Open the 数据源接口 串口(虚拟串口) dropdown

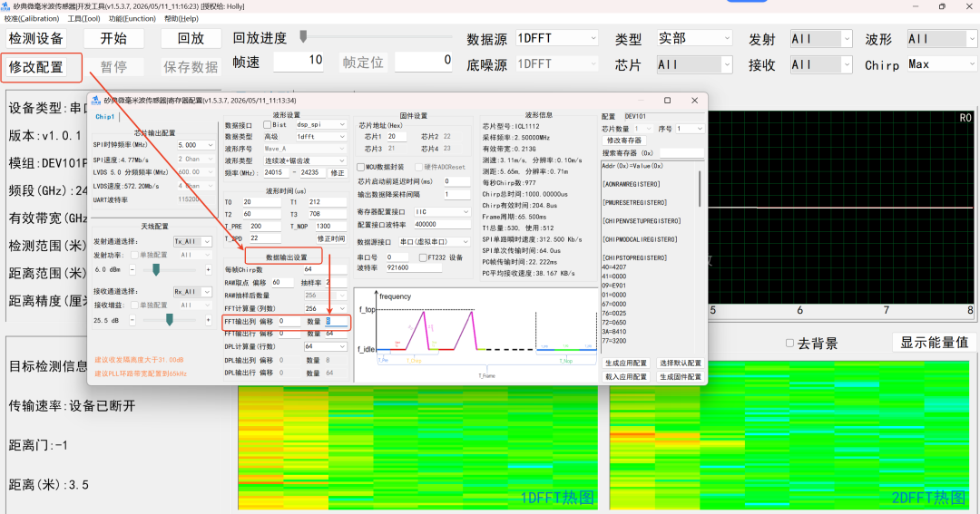434,242
